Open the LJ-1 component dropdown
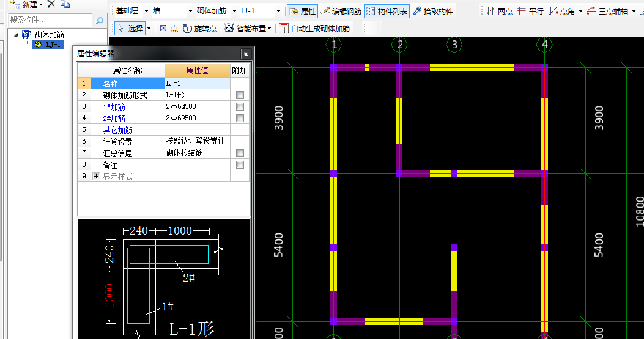644x339 pixels. click(278, 11)
